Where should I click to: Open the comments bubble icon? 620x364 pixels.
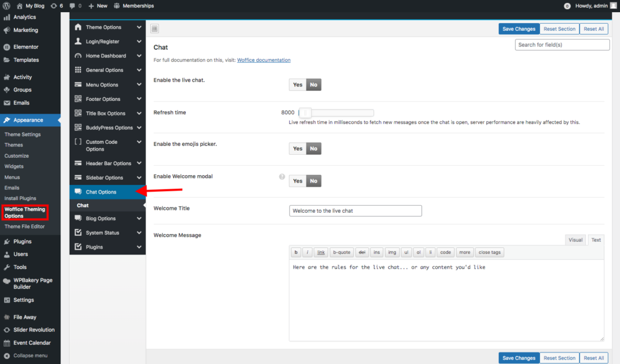[x=72, y=6]
